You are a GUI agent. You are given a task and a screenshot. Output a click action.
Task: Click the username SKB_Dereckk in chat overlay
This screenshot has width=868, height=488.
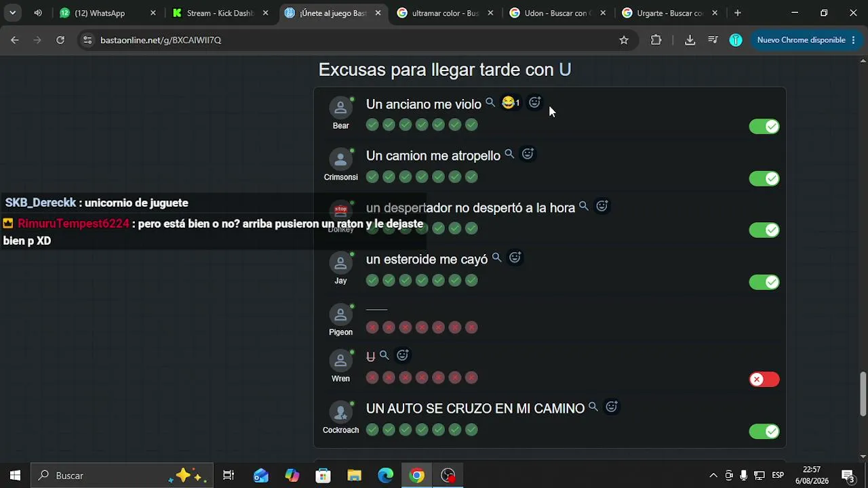tap(40, 203)
